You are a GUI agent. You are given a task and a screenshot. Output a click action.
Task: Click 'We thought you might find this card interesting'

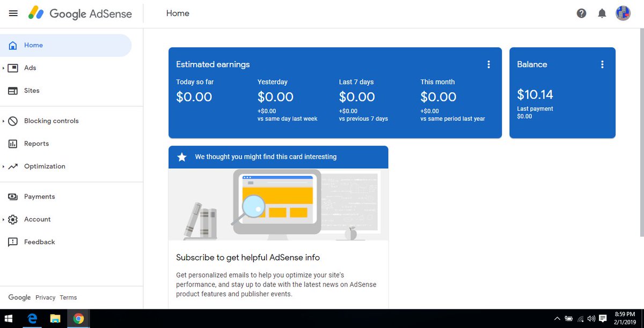tap(266, 157)
